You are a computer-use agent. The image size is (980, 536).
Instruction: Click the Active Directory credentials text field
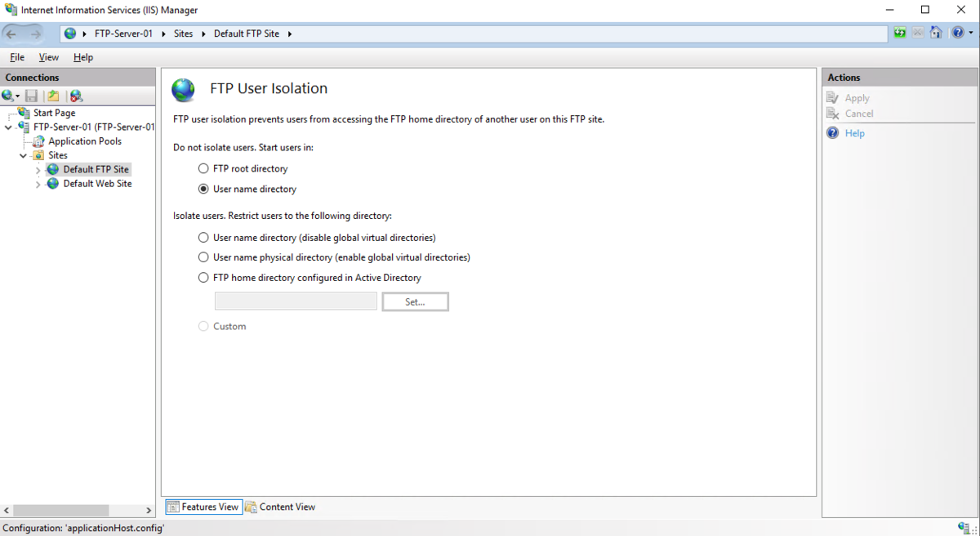tap(296, 301)
